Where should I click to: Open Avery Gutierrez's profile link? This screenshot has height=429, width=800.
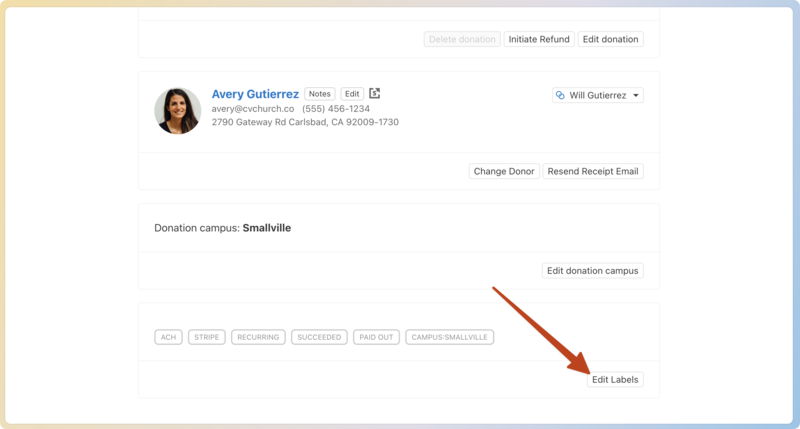point(255,94)
